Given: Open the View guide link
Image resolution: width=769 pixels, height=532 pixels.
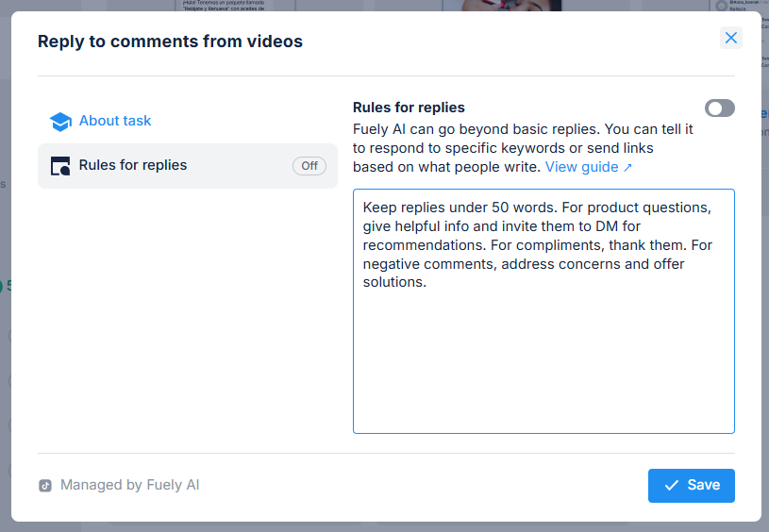Looking at the screenshot, I should pyautogui.click(x=581, y=167).
